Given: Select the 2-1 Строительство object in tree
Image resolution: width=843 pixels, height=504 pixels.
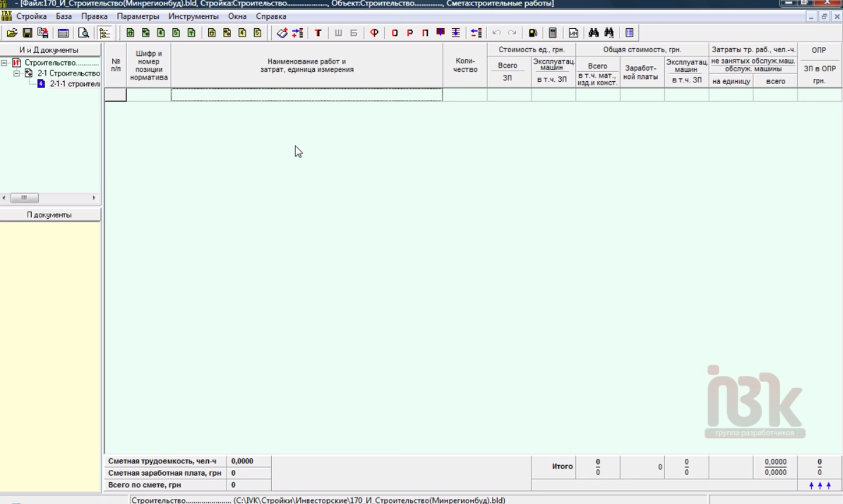Looking at the screenshot, I should pyautogui.click(x=69, y=74).
